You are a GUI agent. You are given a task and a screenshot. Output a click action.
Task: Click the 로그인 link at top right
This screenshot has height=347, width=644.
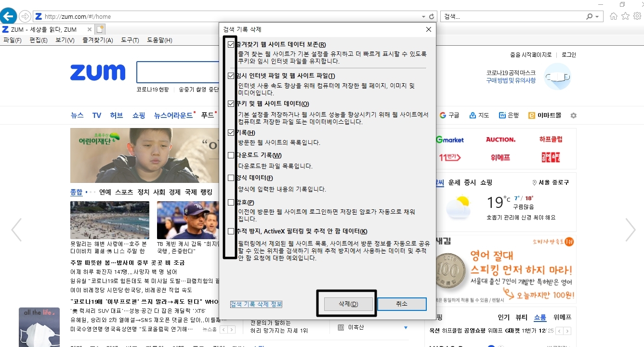click(x=569, y=55)
